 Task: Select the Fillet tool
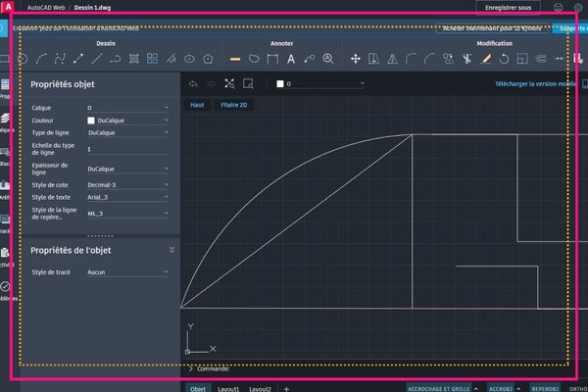tap(411, 59)
